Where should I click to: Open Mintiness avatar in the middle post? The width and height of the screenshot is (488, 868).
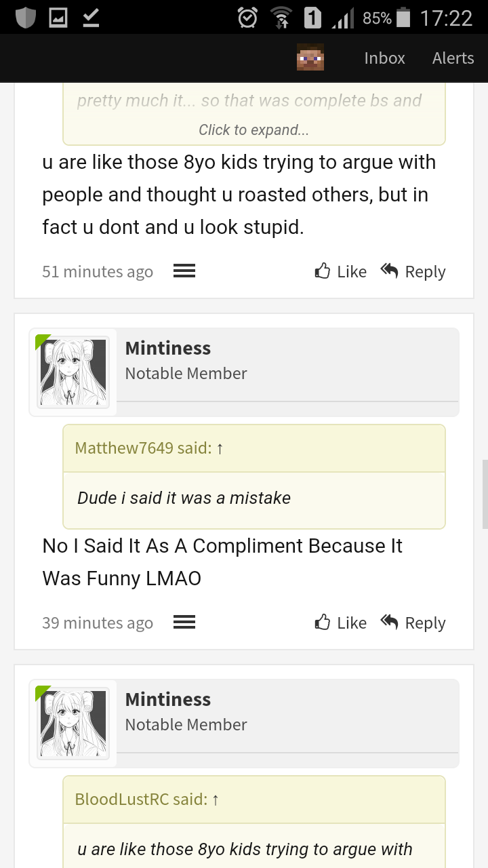coord(73,372)
